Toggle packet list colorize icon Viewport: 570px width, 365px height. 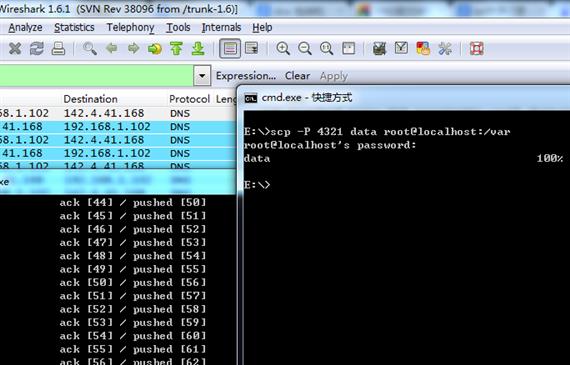point(230,49)
